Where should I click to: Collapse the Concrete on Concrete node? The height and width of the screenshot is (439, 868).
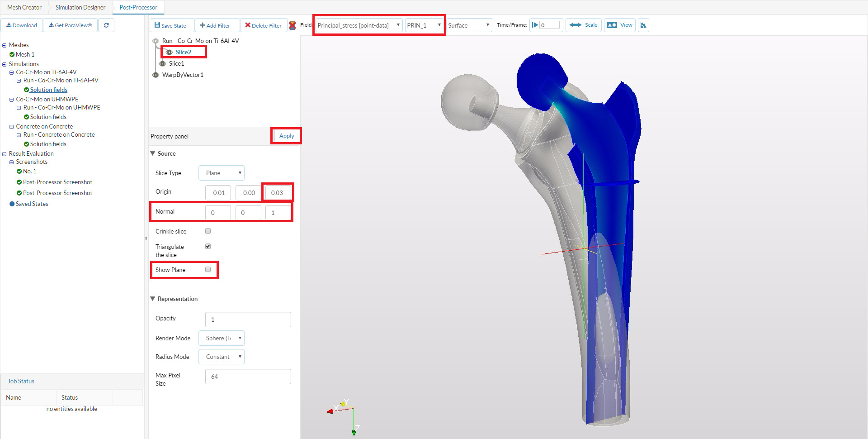click(11, 127)
